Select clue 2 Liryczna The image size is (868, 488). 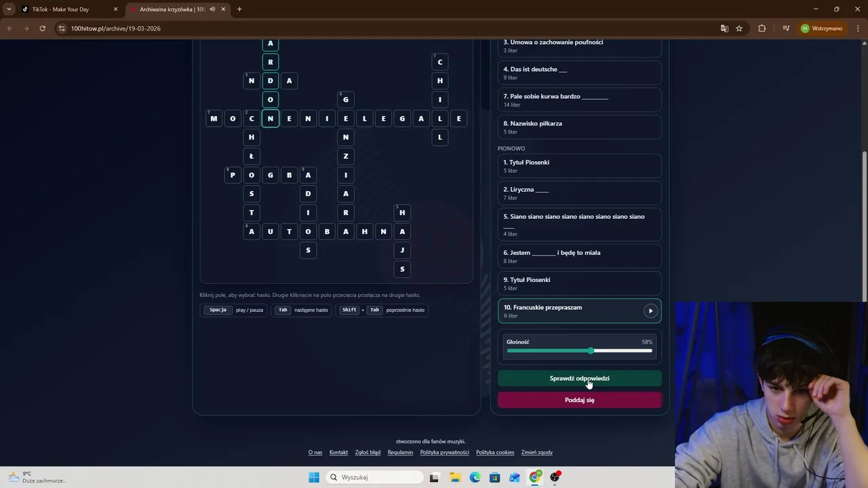point(579,192)
